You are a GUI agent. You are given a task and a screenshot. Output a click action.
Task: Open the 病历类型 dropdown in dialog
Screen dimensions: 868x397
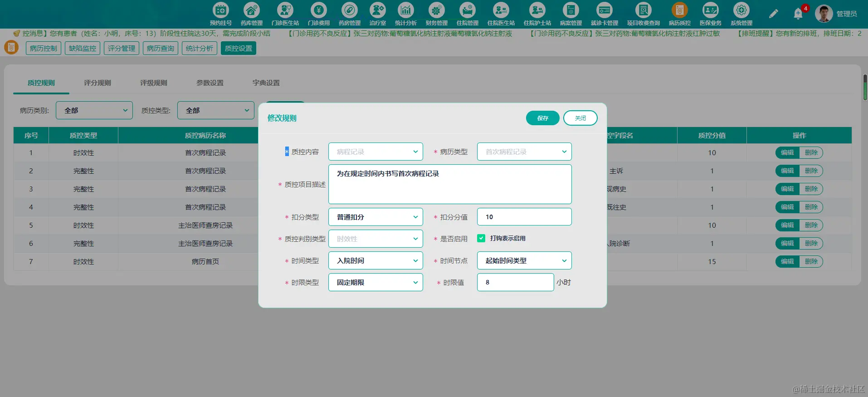pos(524,152)
